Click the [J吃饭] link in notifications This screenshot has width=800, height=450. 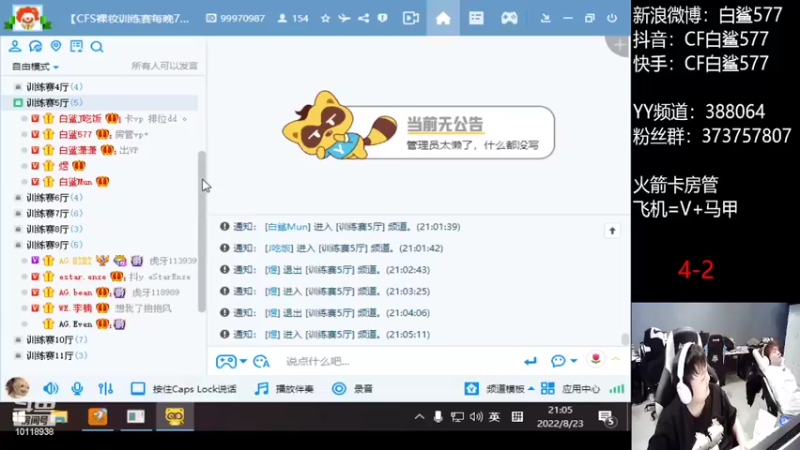279,248
